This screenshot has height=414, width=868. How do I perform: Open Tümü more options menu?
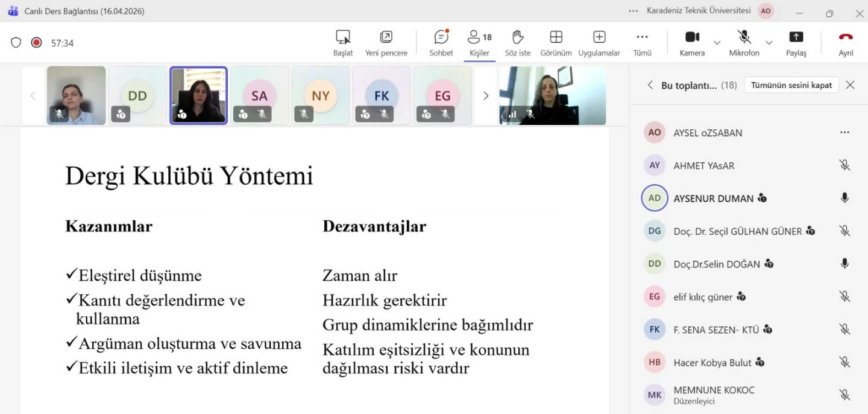pos(642,37)
